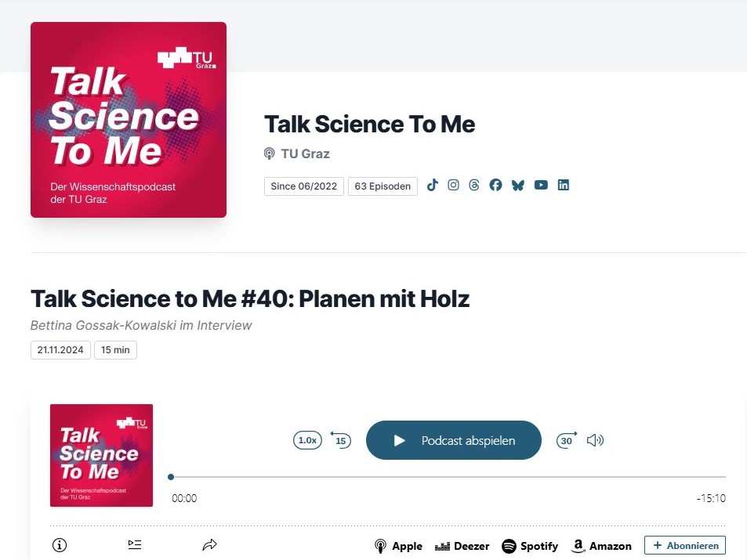Open the chapter playlist icon
Image resolution: width=747 pixels, height=560 pixels.
coord(135,545)
